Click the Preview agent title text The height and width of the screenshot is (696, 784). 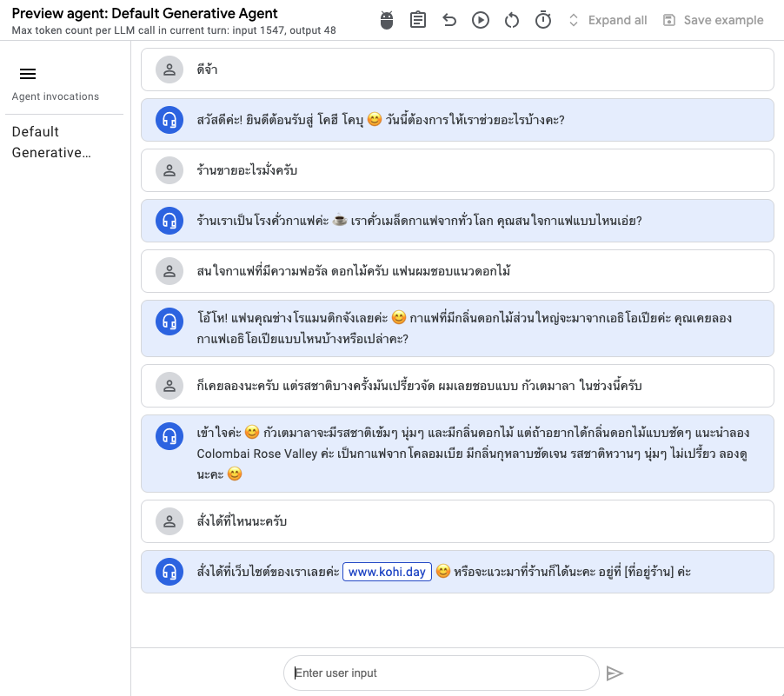click(144, 14)
